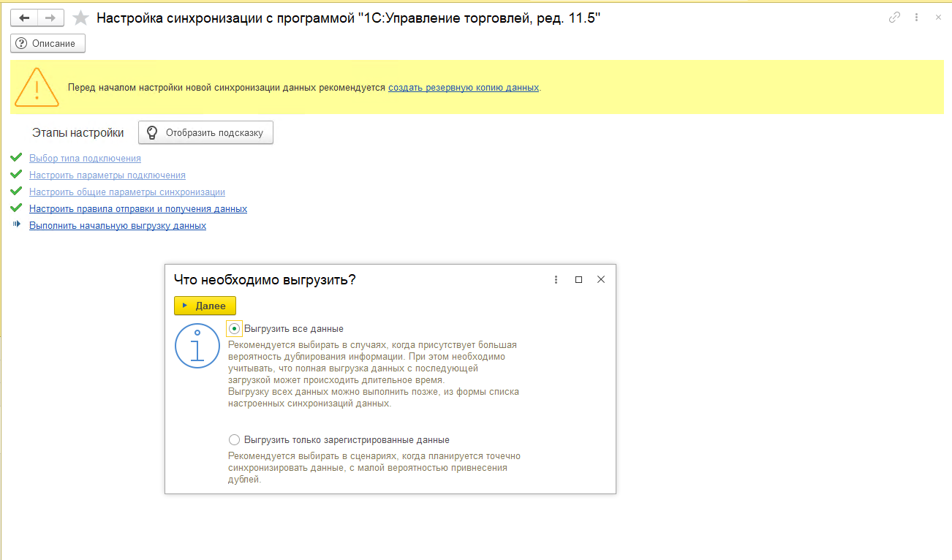Open Выбор типа подключения step
The width and height of the screenshot is (952, 560).
pos(85,159)
